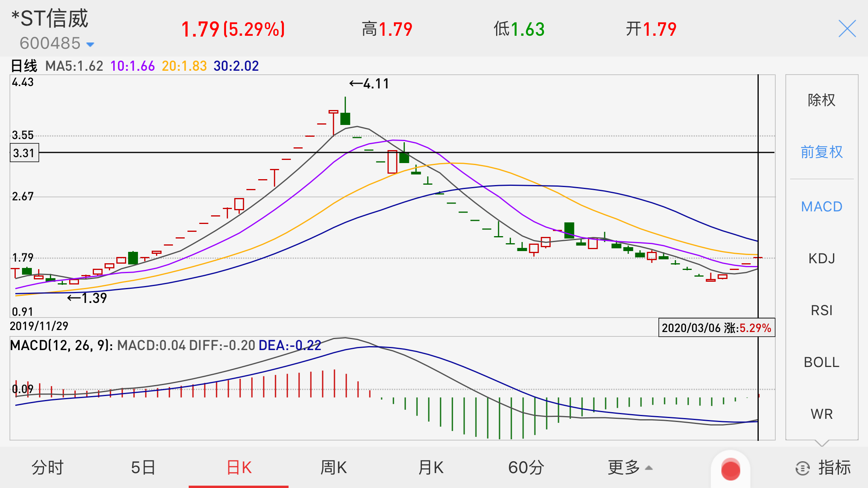Tap the 日线 chart type label
Screen dimensions: 868x488
pos(24,66)
